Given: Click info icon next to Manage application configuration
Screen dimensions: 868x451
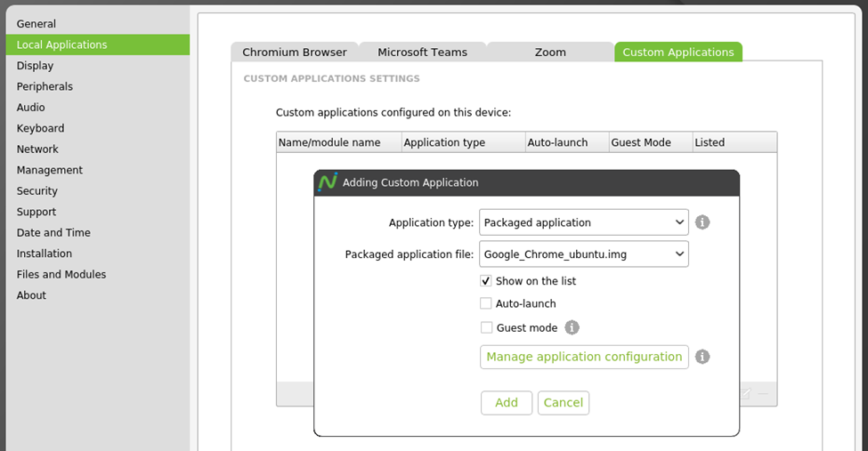Looking at the screenshot, I should point(702,357).
